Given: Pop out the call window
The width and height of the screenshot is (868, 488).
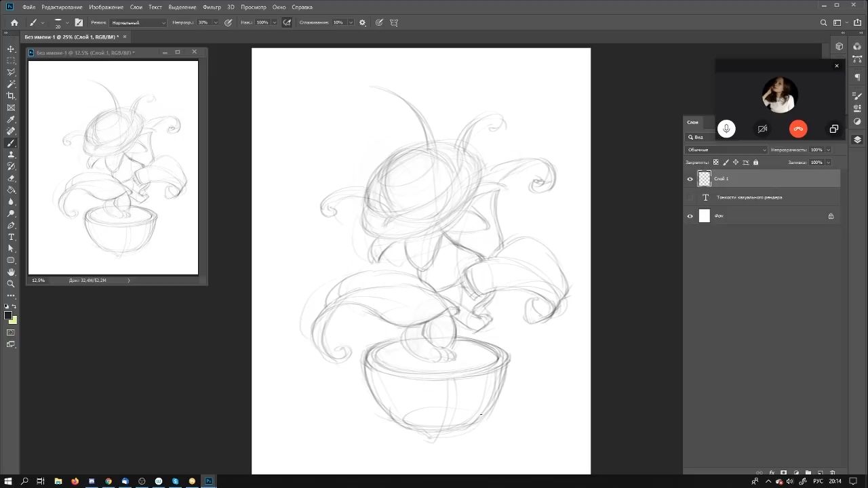Looking at the screenshot, I should pos(833,129).
